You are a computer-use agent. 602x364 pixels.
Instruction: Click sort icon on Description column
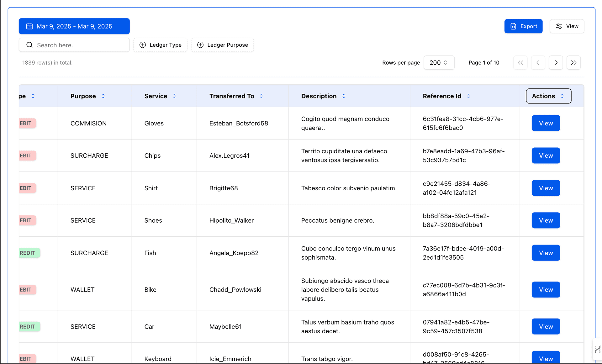(x=344, y=96)
